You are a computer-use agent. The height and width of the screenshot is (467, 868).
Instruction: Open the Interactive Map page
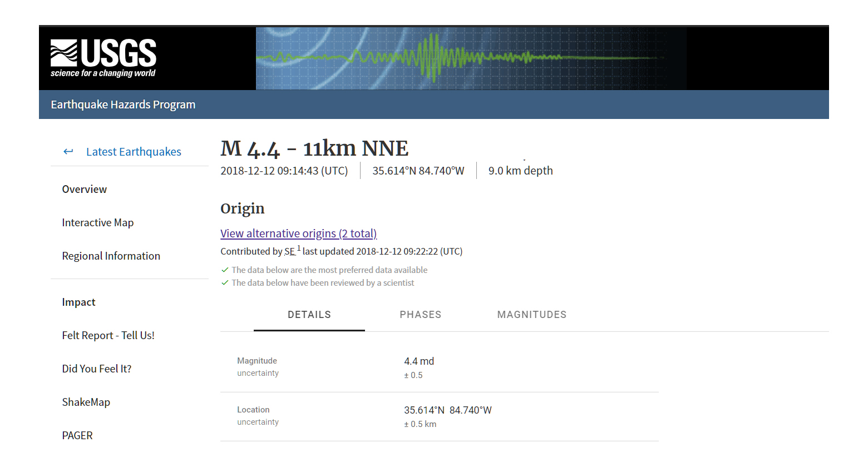(98, 222)
